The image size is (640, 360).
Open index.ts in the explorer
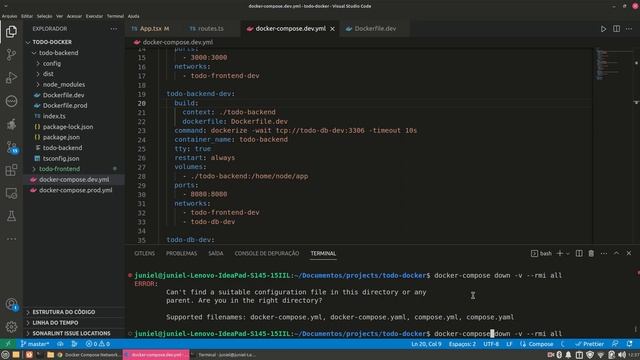coord(54,116)
